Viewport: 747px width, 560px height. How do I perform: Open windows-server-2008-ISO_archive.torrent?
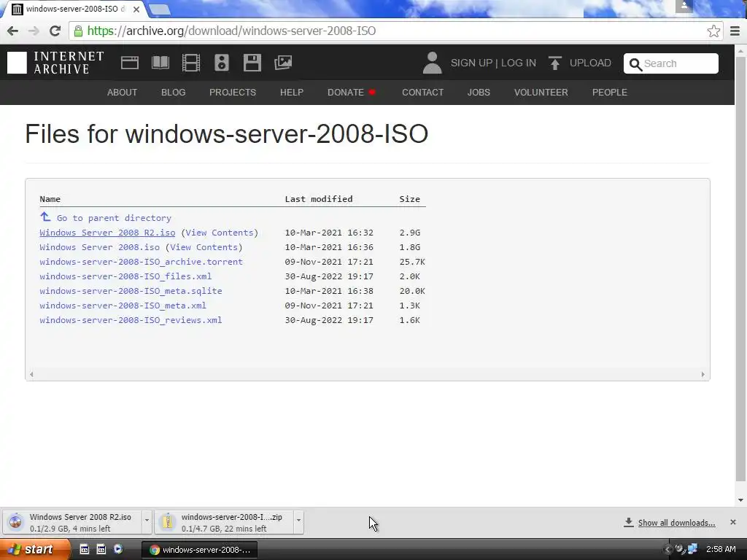click(x=141, y=262)
